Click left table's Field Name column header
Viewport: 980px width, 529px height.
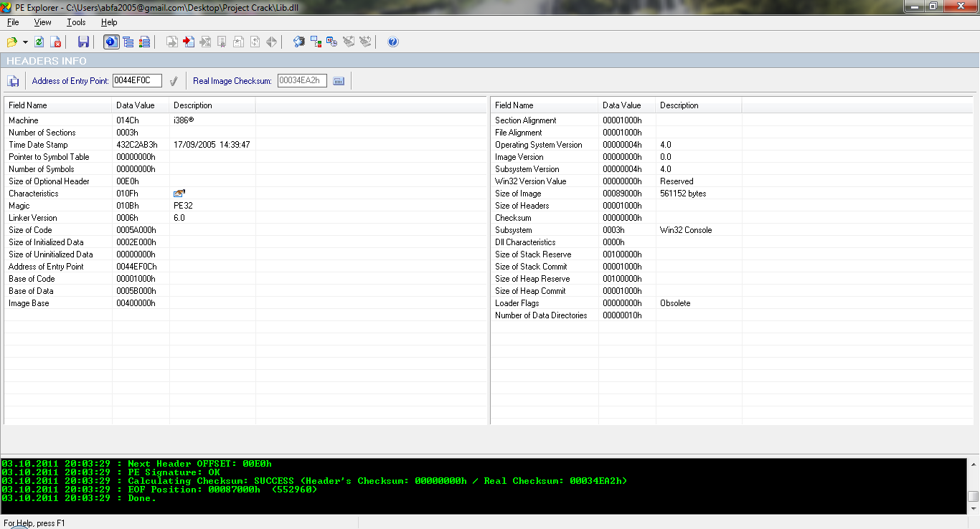[x=58, y=105]
